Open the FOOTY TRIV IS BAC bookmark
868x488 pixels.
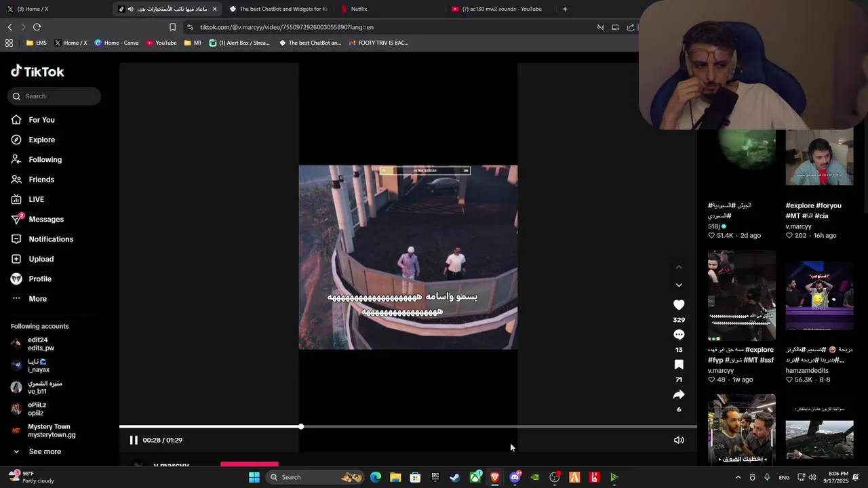point(378,43)
